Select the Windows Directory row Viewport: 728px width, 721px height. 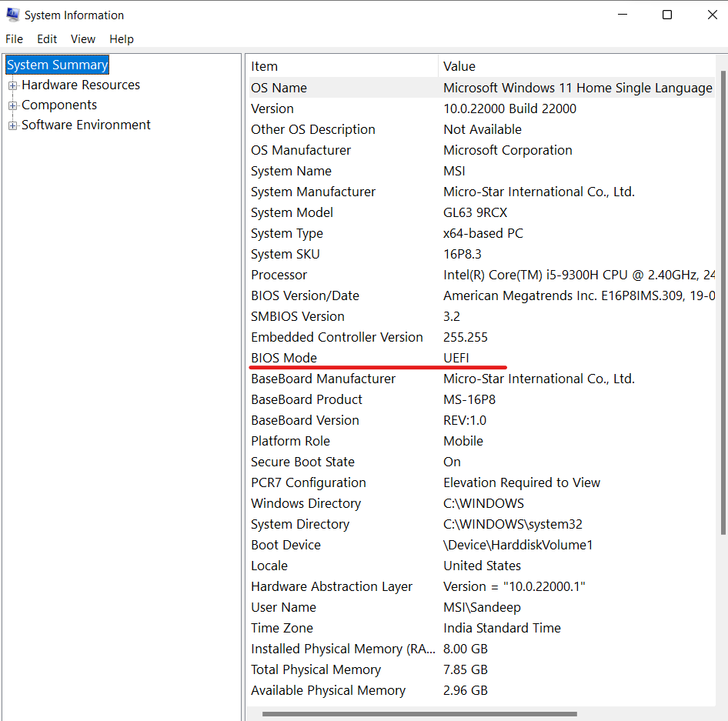482,503
